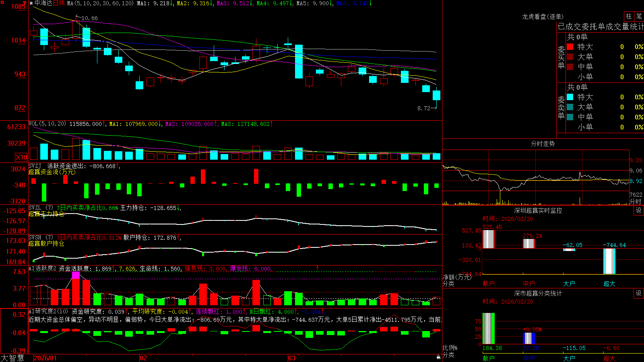Viewport: 644px width, 362px height.
Task: Click the 大户 bar showing -62.05
Action: pyautogui.click(x=569, y=250)
